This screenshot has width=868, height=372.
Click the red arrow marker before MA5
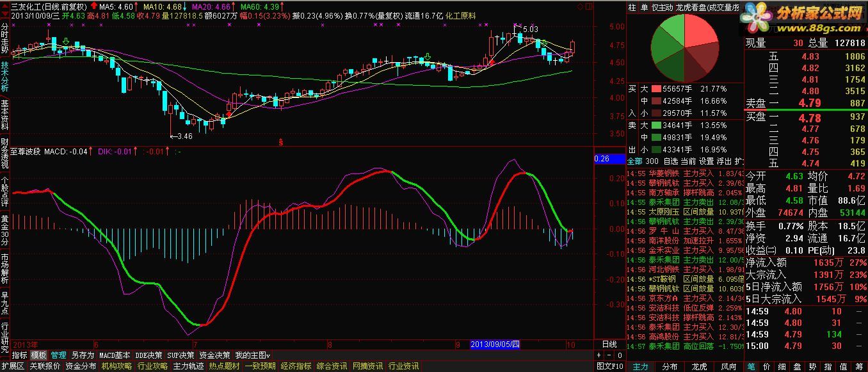(x=95, y=6)
